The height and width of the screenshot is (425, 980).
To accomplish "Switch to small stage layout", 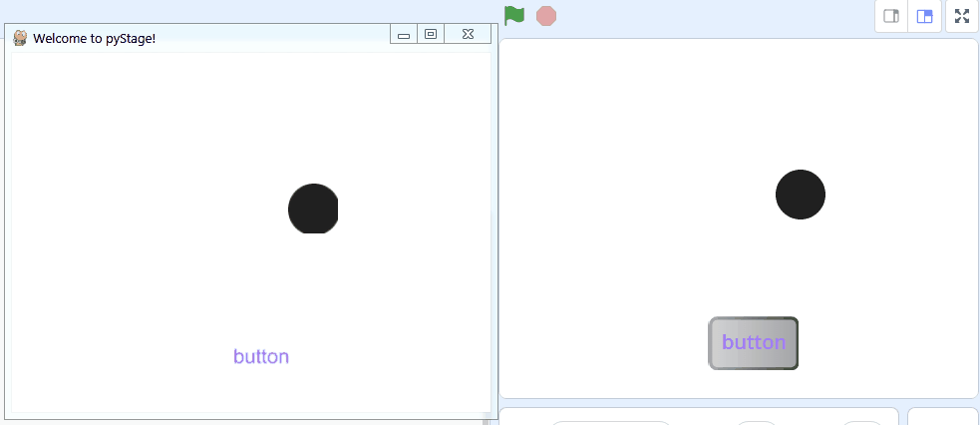I will pyautogui.click(x=891, y=16).
